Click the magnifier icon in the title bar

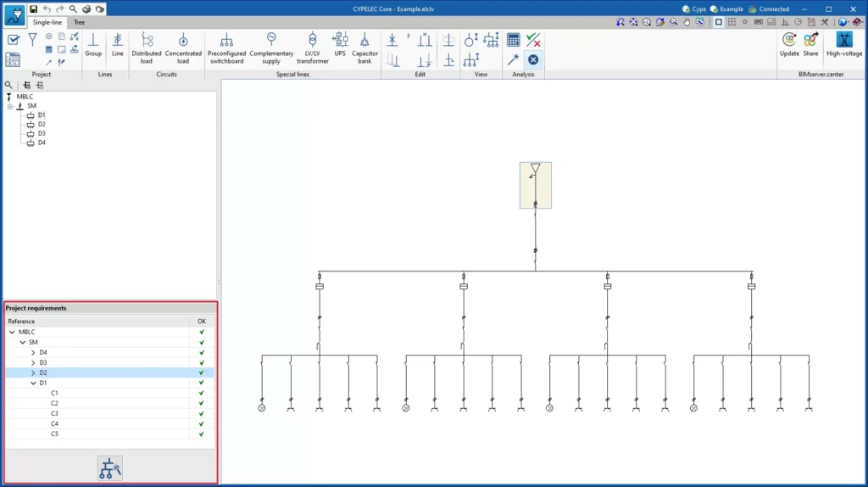click(x=73, y=8)
